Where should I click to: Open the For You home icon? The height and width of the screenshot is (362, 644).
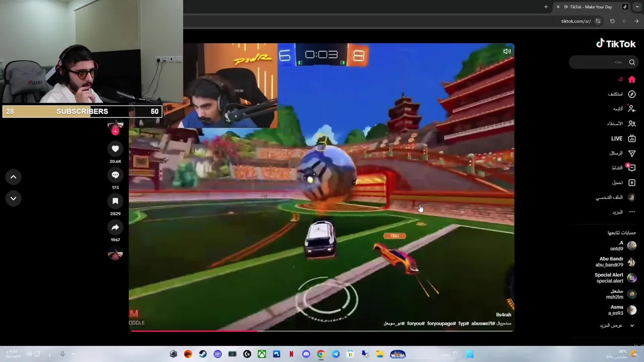(632, 79)
